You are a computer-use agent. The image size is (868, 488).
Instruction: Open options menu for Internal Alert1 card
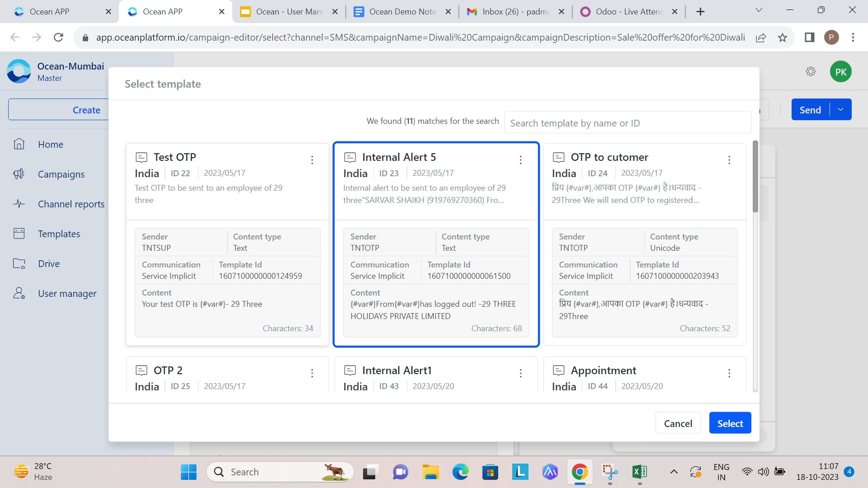point(521,373)
